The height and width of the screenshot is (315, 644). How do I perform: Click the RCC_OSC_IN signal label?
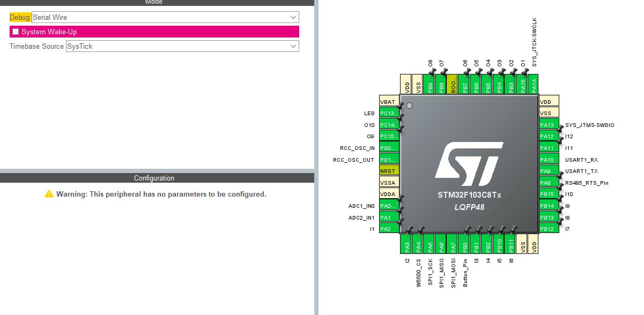pyautogui.click(x=357, y=148)
